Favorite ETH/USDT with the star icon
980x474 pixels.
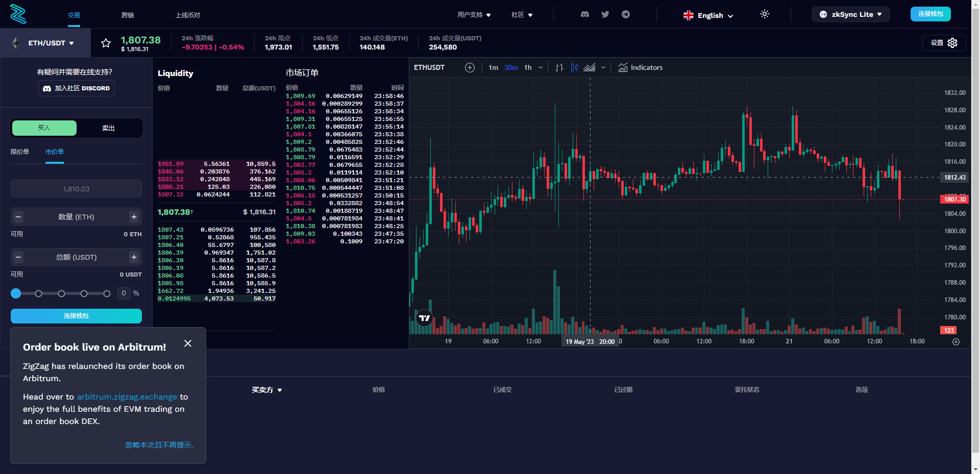coord(106,43)
